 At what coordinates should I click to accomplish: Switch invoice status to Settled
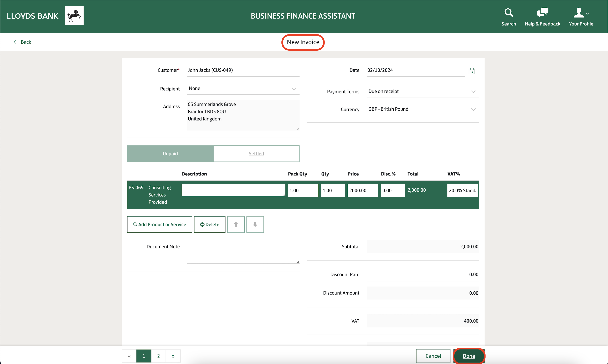click(256, 154)
